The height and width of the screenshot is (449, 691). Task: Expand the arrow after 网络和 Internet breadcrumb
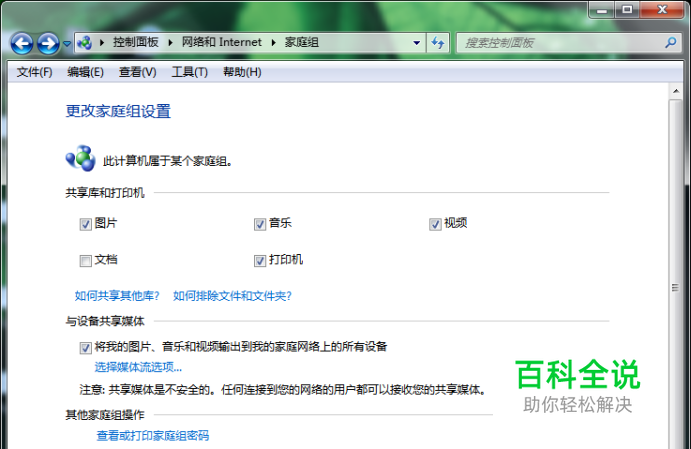pyautogui.click(x=274, y=43)
